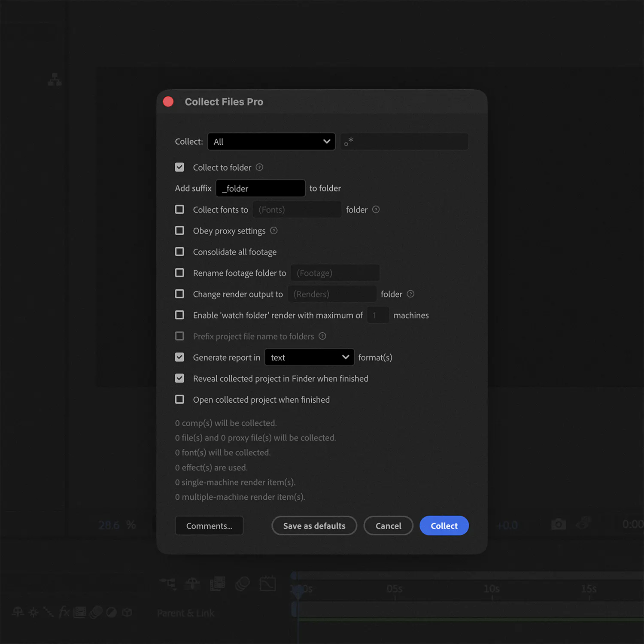Check Open collected project when finished
Viewport: 644px width, 644px height.
(179, 399)
